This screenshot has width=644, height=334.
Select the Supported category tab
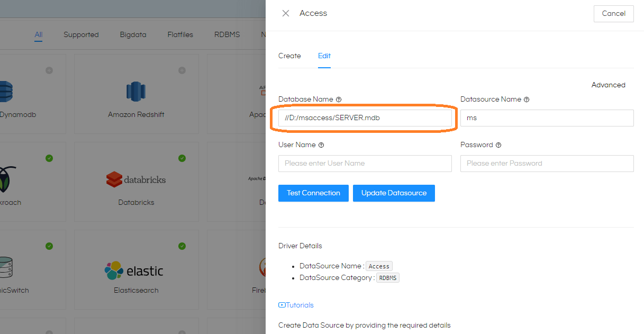click(x=81, y=35)
